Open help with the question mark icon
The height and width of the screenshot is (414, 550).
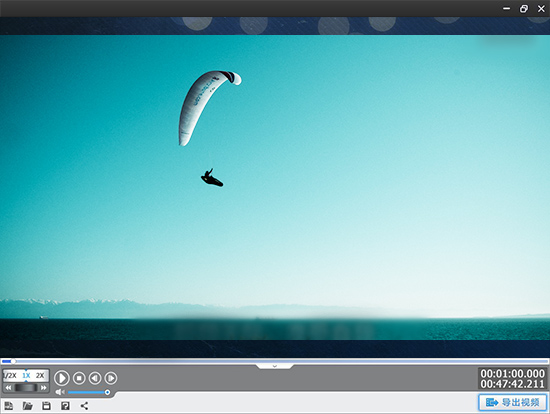pos(65,406)
